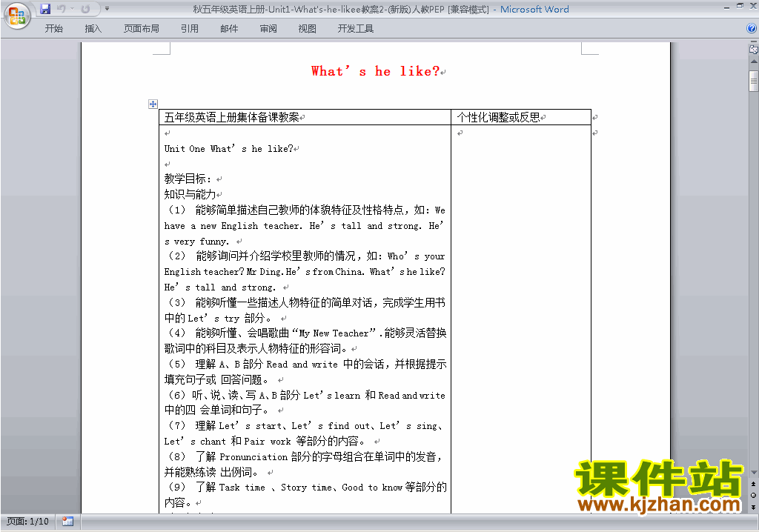Screen dimensions: 759x532
Task: Click the line Unit One What's he like?
Action: 228,149
